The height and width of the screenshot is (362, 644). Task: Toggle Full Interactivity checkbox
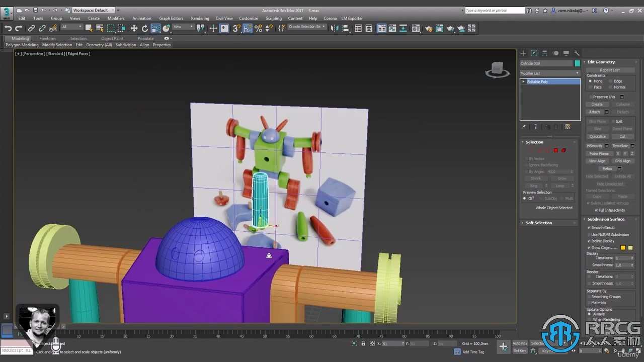pyautogui.click(x=597, y=210)
